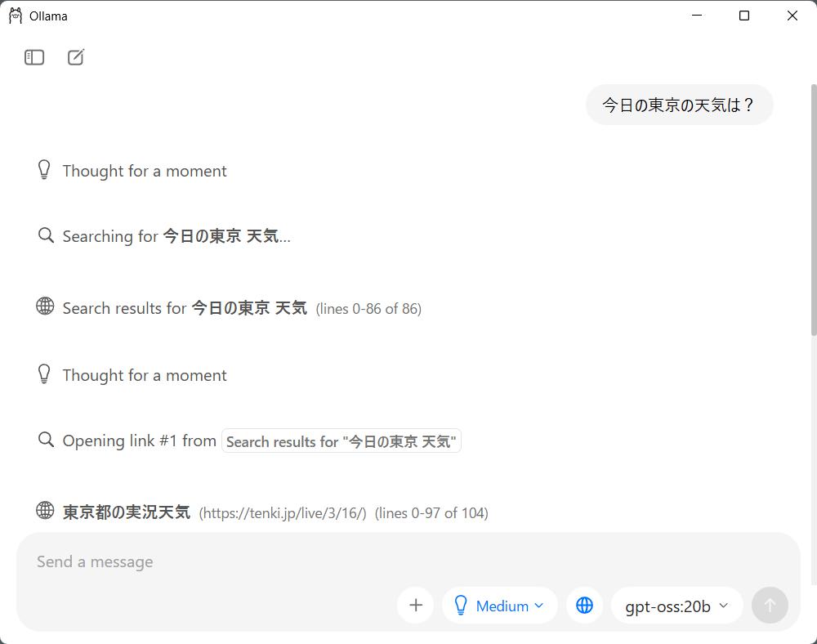
Task: Click the vertical chat scrollbar
Action: 814,210
